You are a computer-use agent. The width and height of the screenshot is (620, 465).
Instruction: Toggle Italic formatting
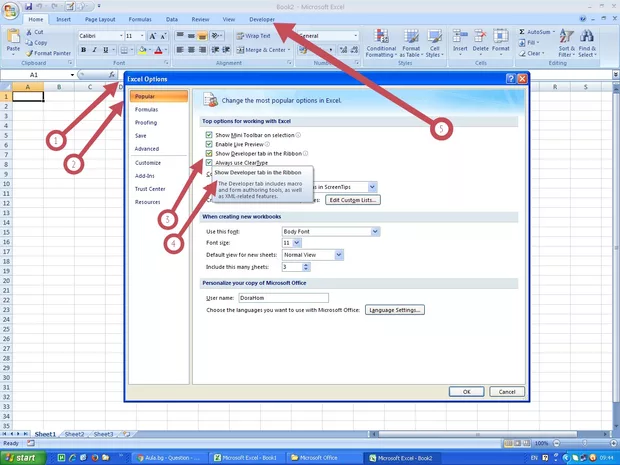click(x=94, y=50)
